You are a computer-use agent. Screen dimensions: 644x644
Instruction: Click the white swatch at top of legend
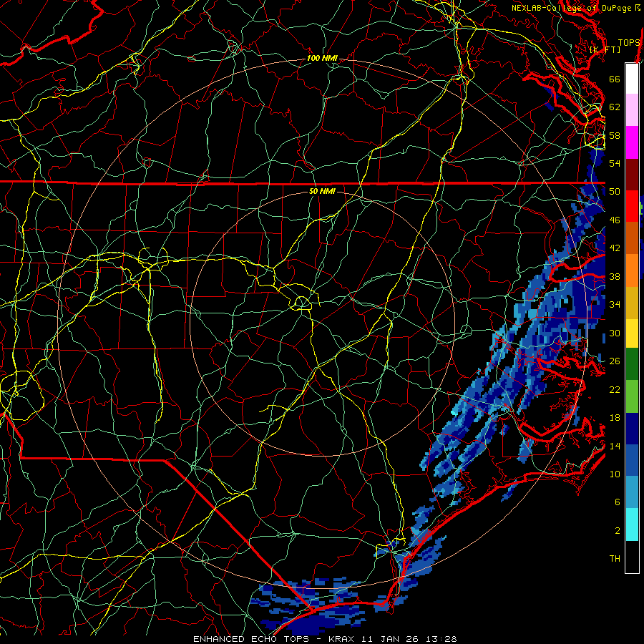(632, 79)
